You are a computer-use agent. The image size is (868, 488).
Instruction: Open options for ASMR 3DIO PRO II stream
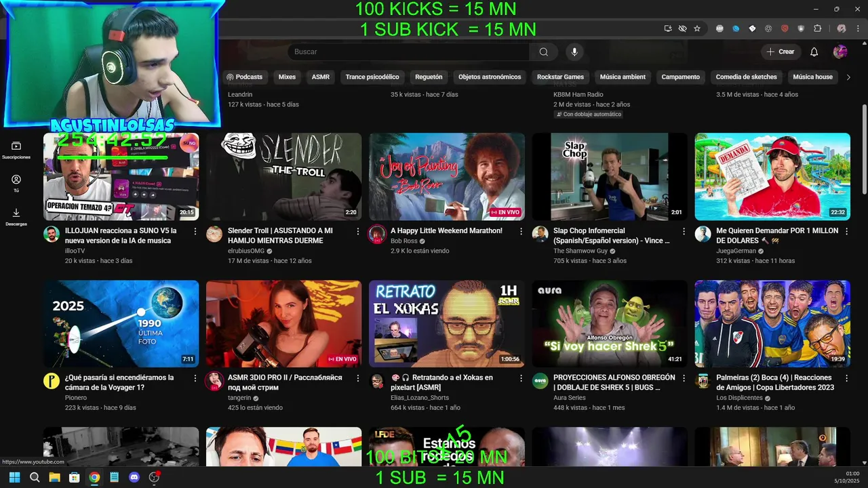coord(358,378)
